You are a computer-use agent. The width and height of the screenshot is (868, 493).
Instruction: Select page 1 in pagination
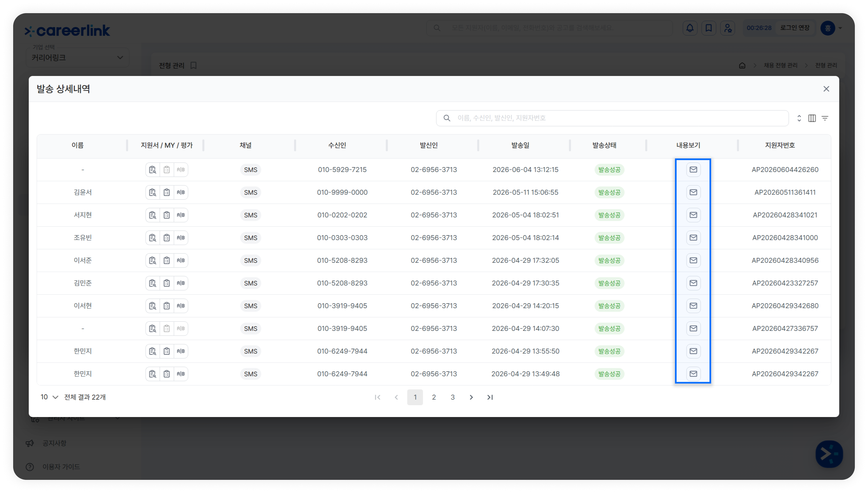pos(415,397)
